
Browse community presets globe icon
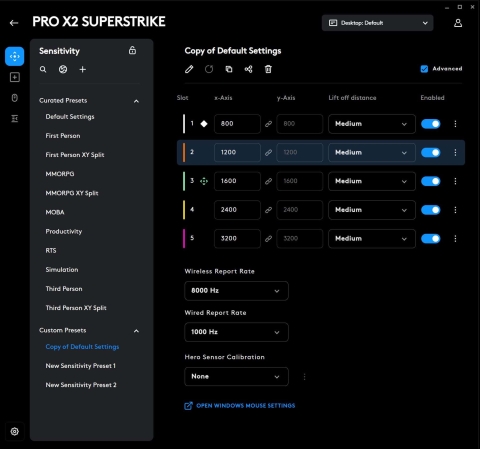(x=63, y=69)
